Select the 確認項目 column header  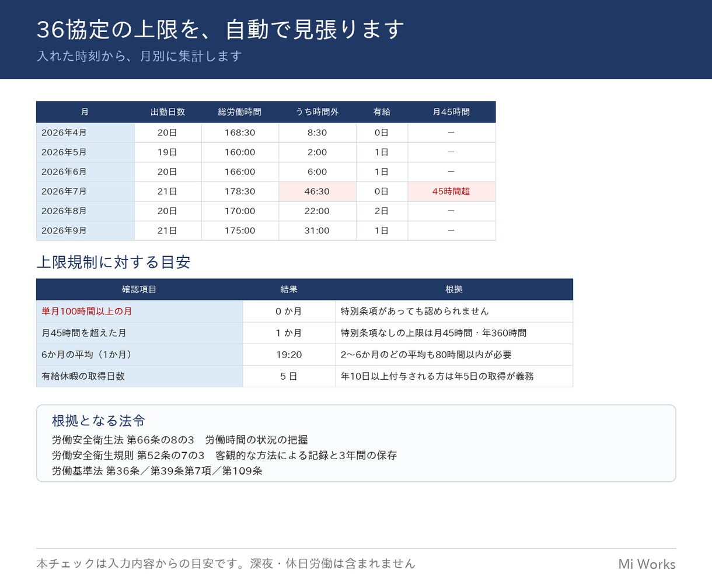tap(139, 289)
